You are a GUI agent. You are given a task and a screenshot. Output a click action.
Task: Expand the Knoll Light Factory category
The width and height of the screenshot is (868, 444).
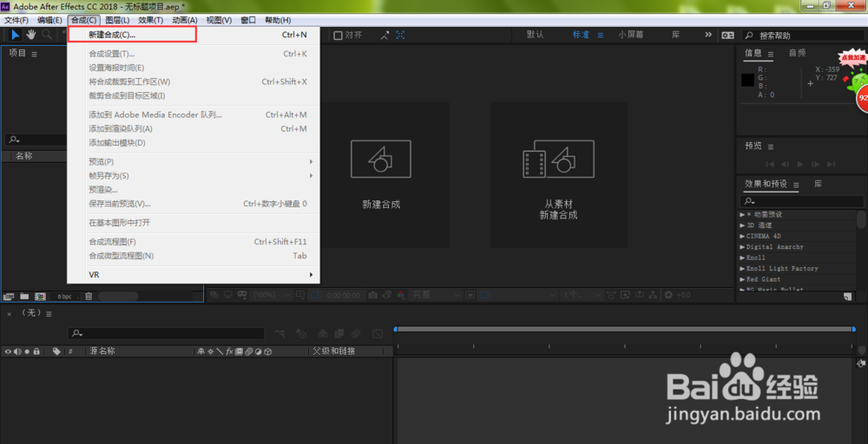tap(742, 268)
